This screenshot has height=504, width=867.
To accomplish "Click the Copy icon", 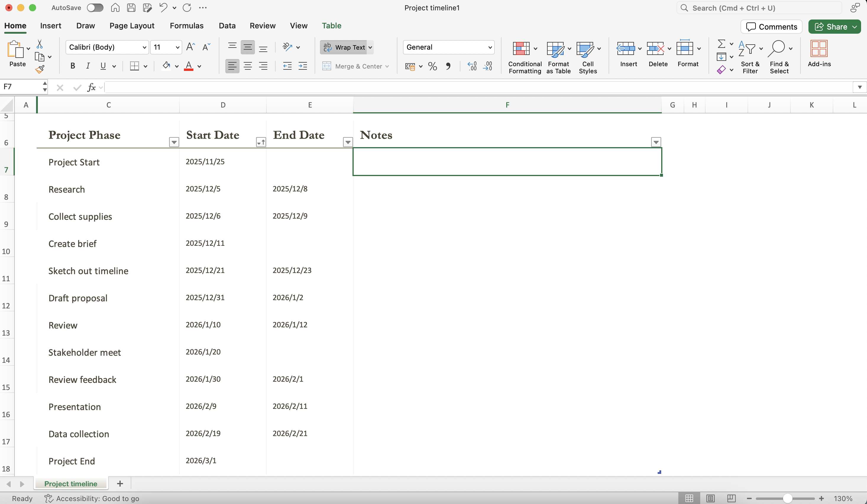I will tap(40, 57).
